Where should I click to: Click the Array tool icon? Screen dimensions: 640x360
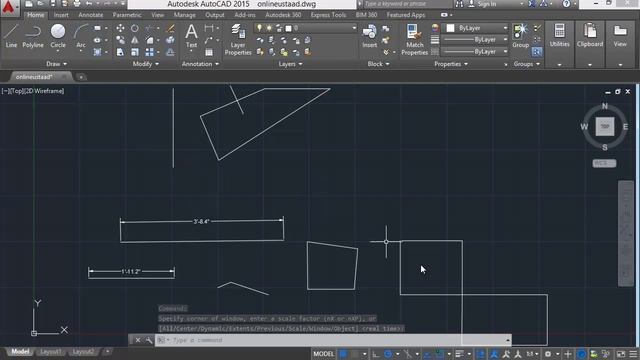point(150,52)
